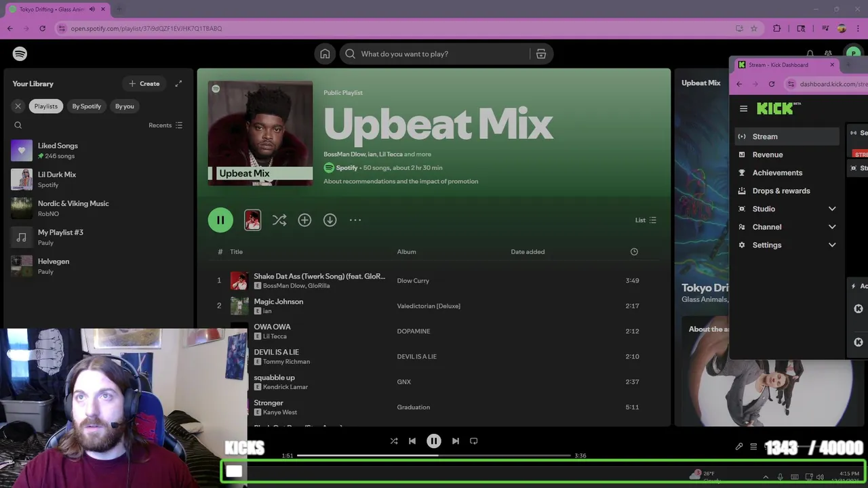The image size is (868, 488).
Task: Open Spotify profile avatar
Action: 853,54
